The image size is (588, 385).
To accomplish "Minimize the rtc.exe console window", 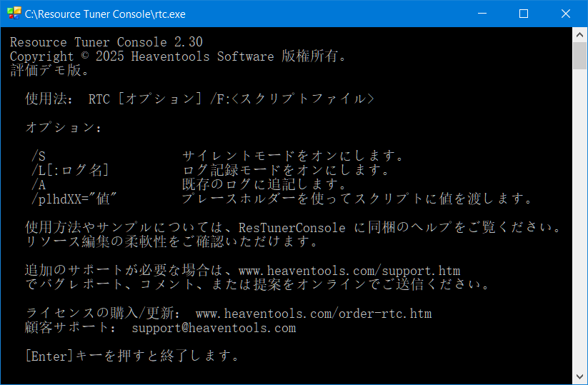I will [x=490, y=13].
